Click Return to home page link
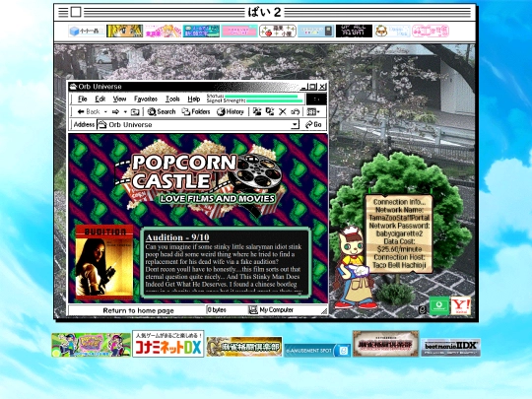The image size is (532, 399). pyautogui.click(x=138, y=310)
